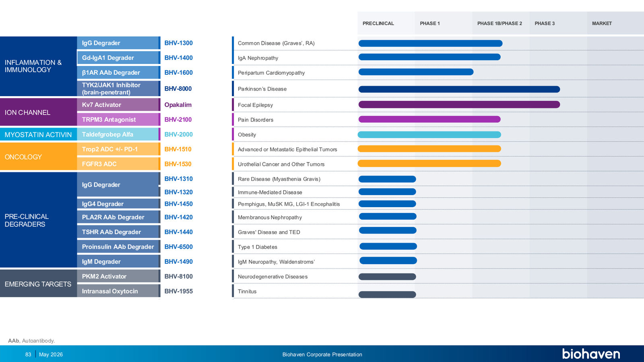644x362 pixels.
Task: Select the Rare Disease (Myasthenia Gravis) indication
Action: click(279, 179)
